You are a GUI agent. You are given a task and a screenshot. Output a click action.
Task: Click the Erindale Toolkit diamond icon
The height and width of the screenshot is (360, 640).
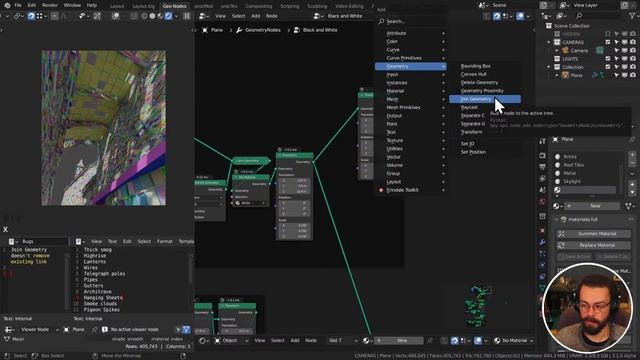tap(381, 190)
